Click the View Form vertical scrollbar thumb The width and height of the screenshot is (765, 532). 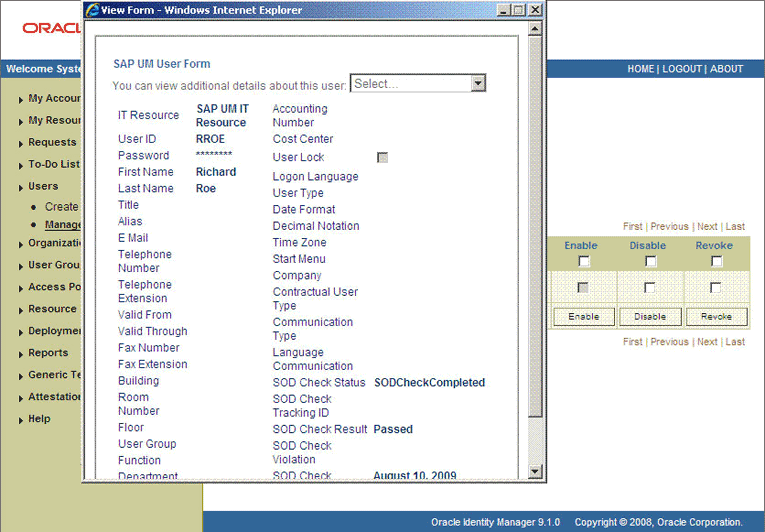tap(535, 227)
